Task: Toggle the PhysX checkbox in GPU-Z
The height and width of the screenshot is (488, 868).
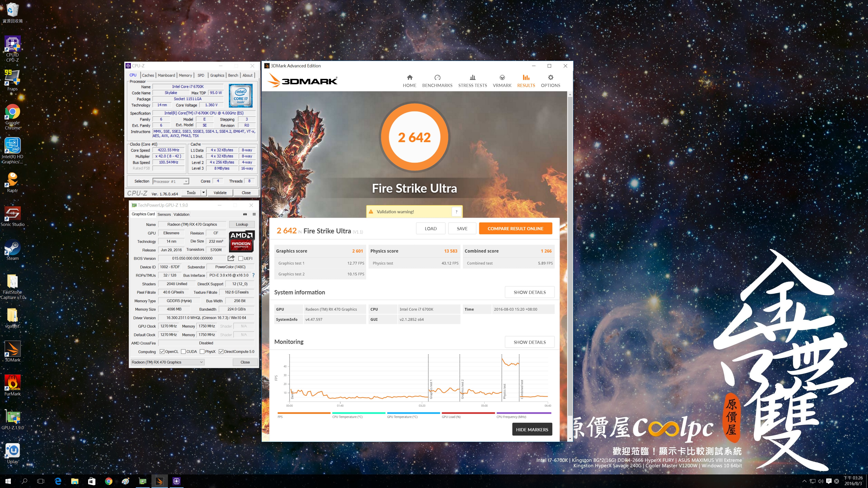Action: click(202, 352)
